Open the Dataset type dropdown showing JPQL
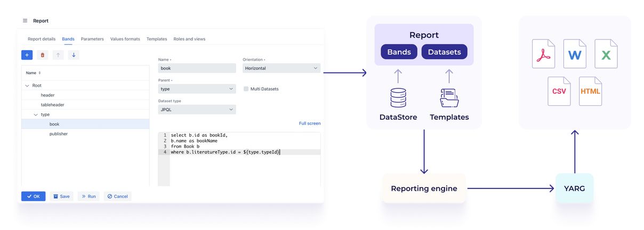644x230 pixels. point(197,109)
